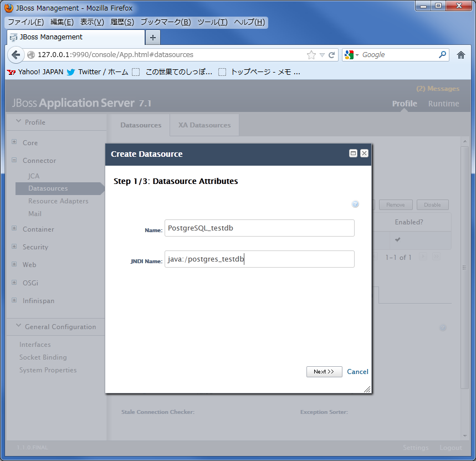Viewport: 476px width, 461px height.
Task: Open Socket Binding in General Configuration
Action: pos(43,357)
